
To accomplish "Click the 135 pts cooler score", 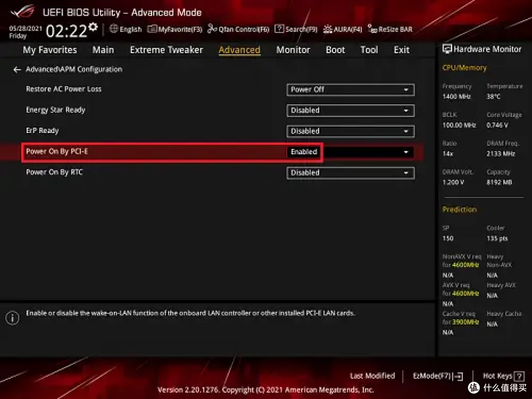I will [497, 238].
